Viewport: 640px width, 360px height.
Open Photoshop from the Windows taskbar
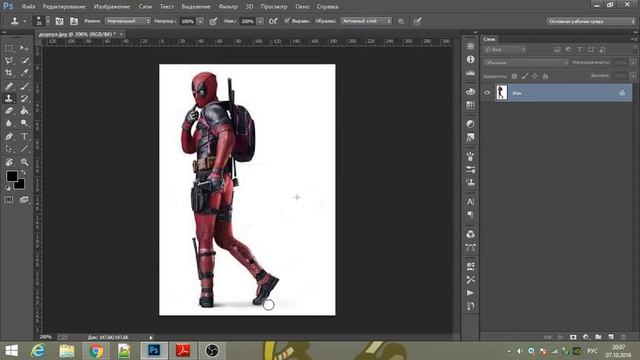pyautogui.click(x=154, y=350)
